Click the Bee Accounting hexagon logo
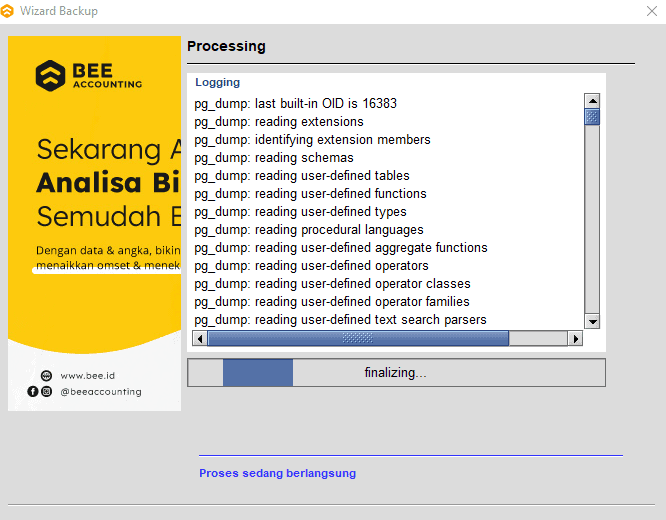The height and width of the screenshot is (520, 666). (50, 75)
